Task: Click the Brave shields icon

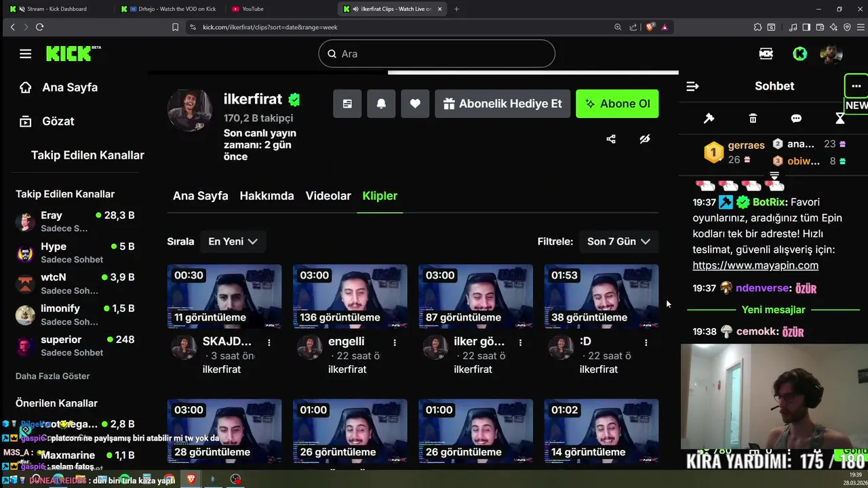Action: click(650, 27)
